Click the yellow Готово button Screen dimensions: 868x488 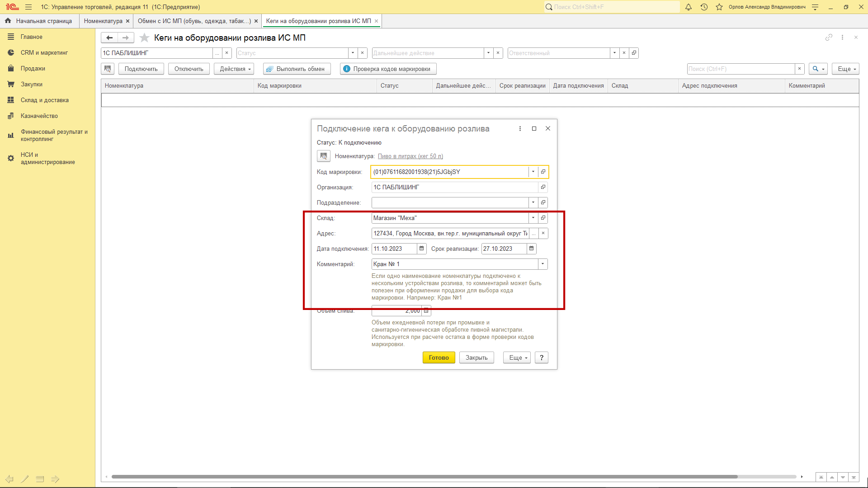pyautogui.click(x=439, y=357)
